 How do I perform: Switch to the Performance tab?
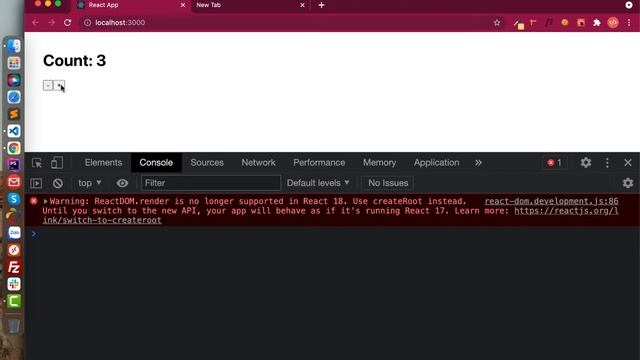(319, 162)
